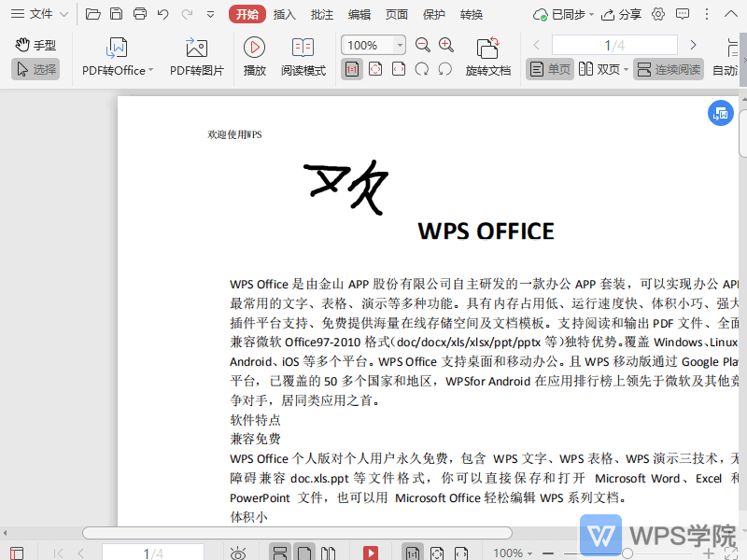Expand the quick access toolbar dropdown
Viewport: 747px width, 560px height.
pos(211,15)
